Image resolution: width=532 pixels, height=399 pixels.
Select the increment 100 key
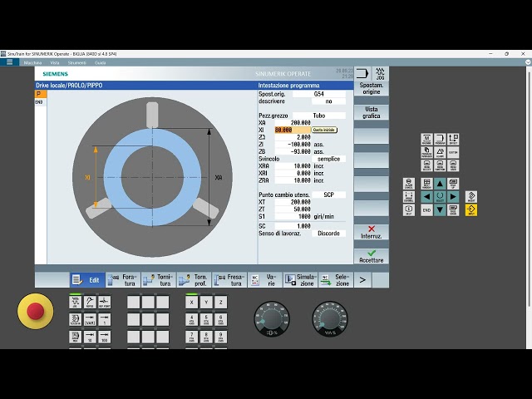(104, 337)
